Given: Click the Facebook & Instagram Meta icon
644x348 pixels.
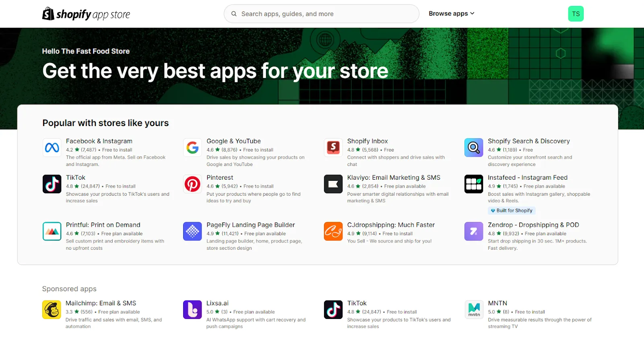Looking at the screenshot, I should point(52,147).
